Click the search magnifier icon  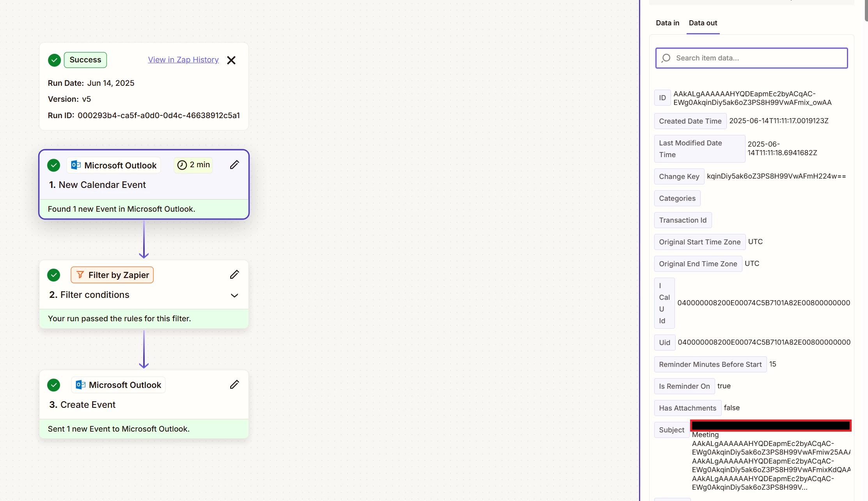(666, 58)
